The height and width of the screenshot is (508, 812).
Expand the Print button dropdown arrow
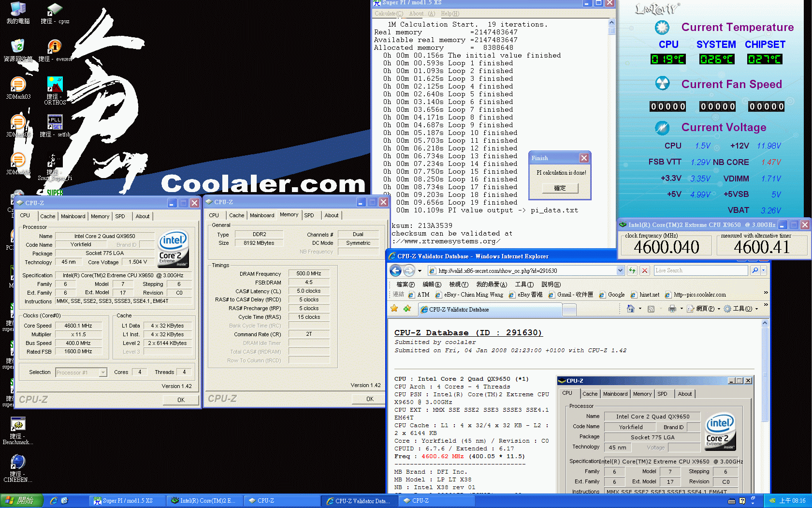[x=681, y=309]
